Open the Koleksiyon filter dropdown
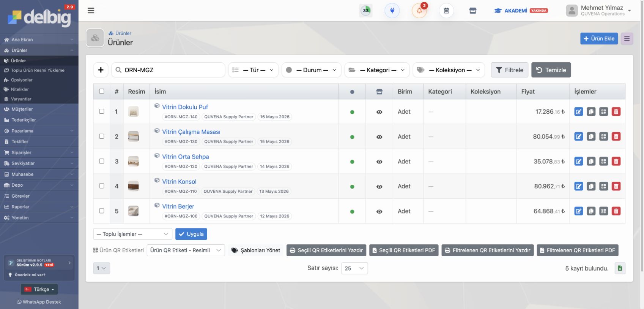The width and height of the screenshot is (644, 309). coord(449,70)
